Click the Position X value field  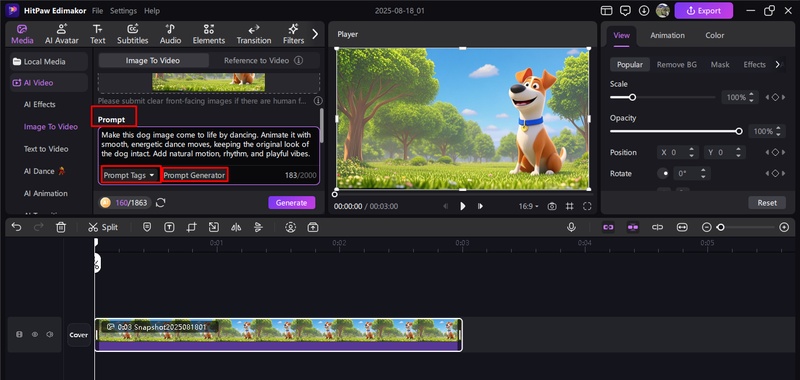tap(677, 152)
